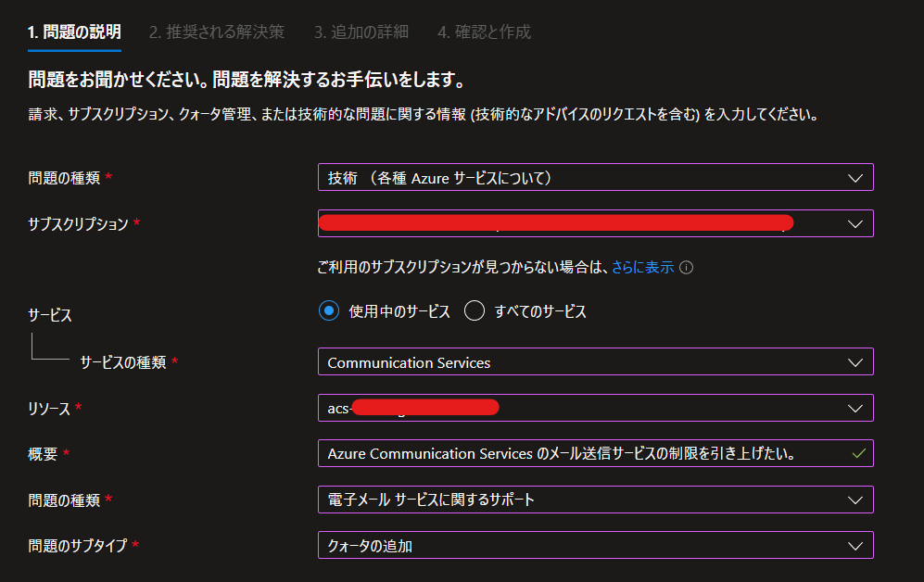
Task: Select 使用中のサービス radio button
Action: click(329, 310)
